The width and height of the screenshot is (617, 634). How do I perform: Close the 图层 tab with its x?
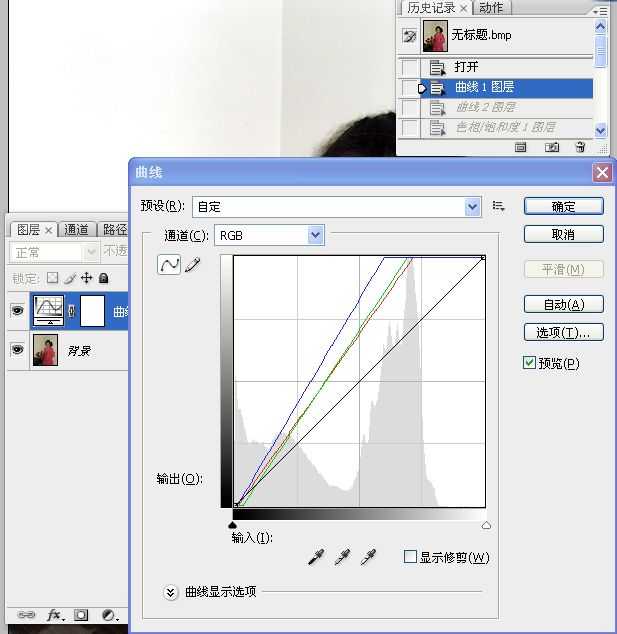point(49,230)
